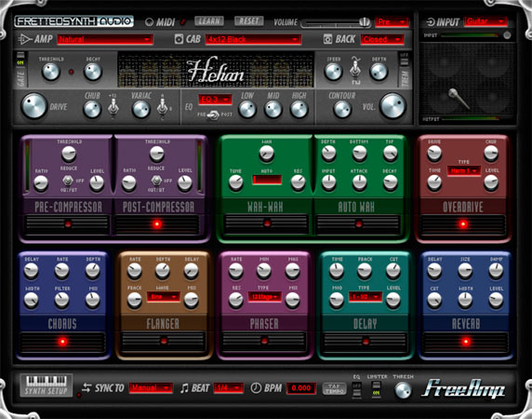The height and width of the screenshot is (419, 532).
Task: Flip the Variac toggle switch
Action: [162, 108]
